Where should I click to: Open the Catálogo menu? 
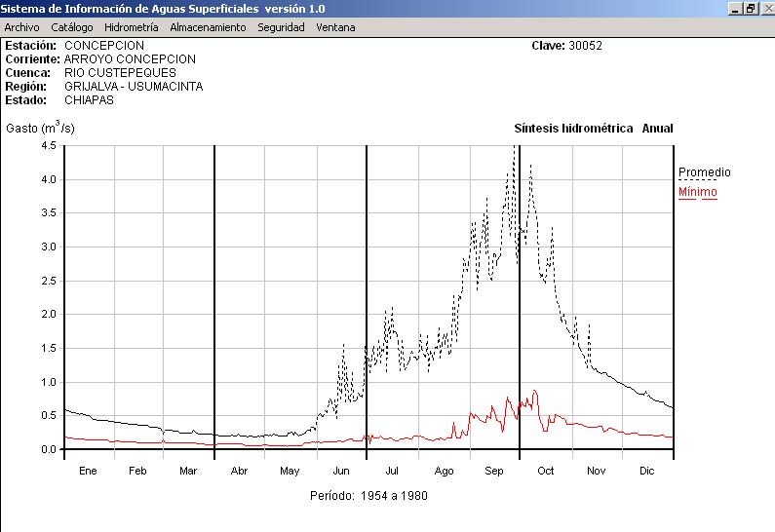tap(72, 27)
